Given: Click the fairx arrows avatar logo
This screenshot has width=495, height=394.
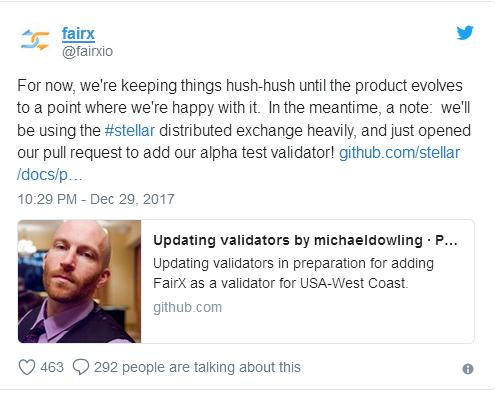Looking at the screenshot, I should [35, 40].
